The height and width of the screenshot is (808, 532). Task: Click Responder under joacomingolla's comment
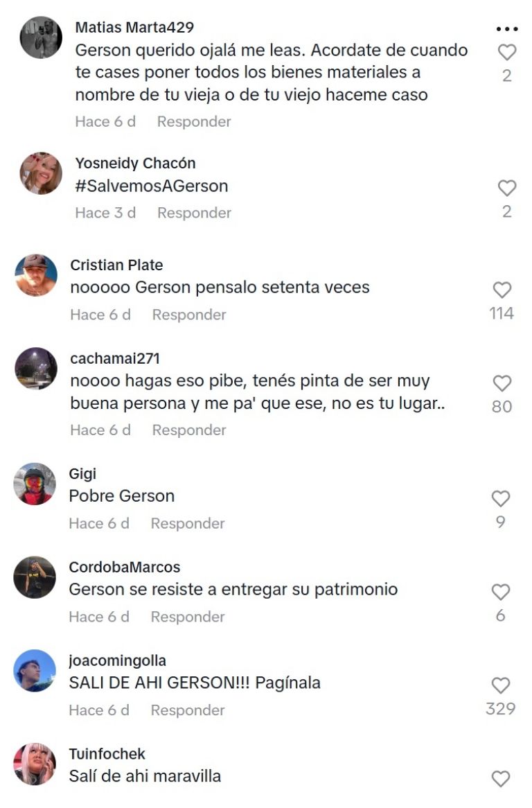pos(188,710)
